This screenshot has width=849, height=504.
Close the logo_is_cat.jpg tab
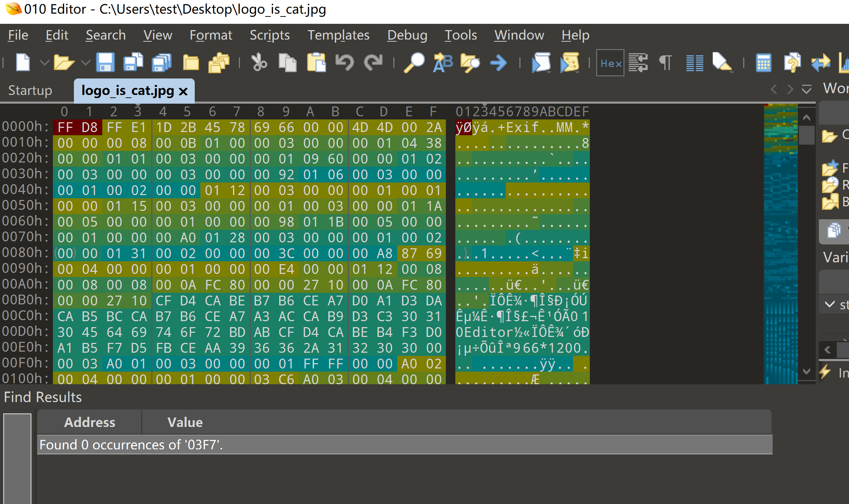[x=183, y=91]
